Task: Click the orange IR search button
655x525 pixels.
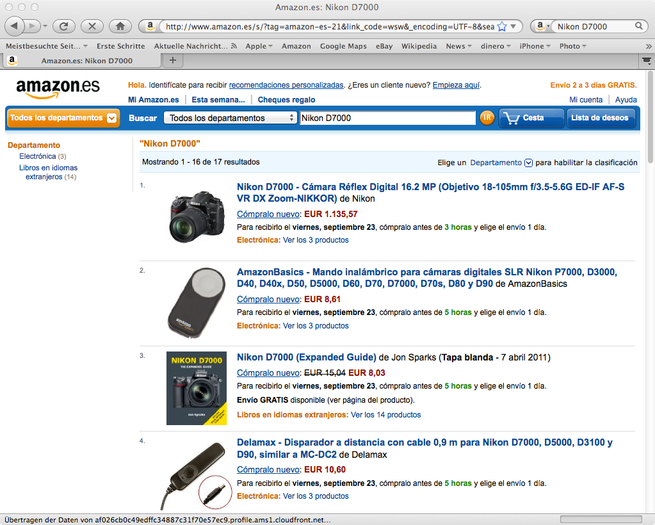Action: click(487, 118)
